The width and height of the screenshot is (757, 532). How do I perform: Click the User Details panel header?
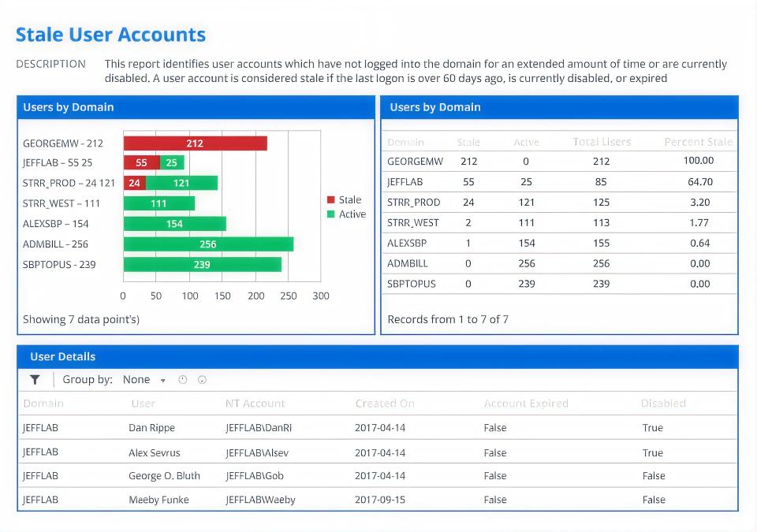tap(63, 356)
